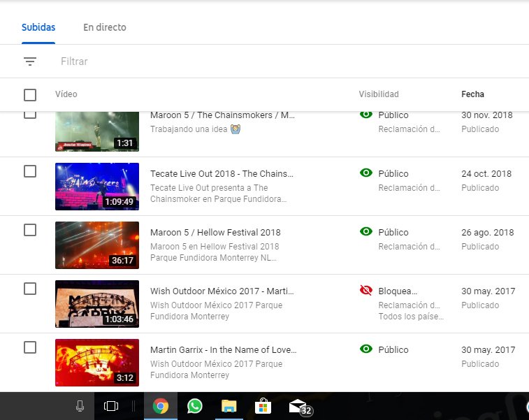Click the green eye icon for Tecate Live Out 2018
Image resolution: width=529 pixels, height=420 pixels.
366,173
